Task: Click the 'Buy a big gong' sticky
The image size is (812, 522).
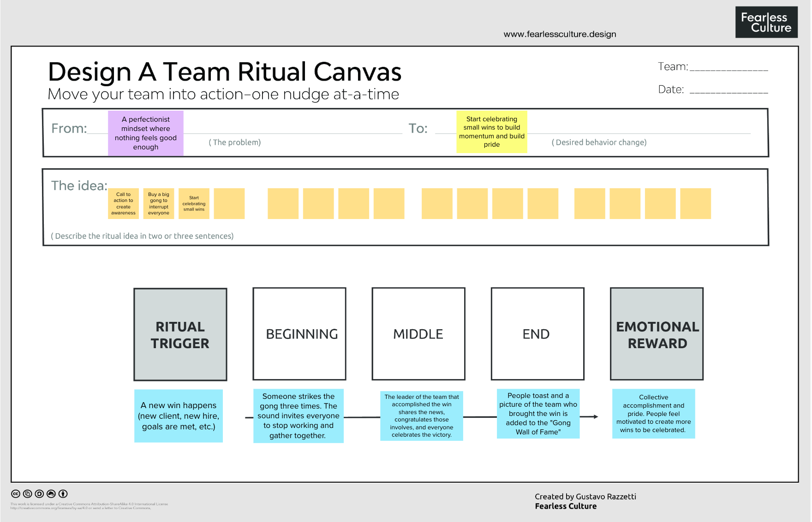Action: (159, 203)
